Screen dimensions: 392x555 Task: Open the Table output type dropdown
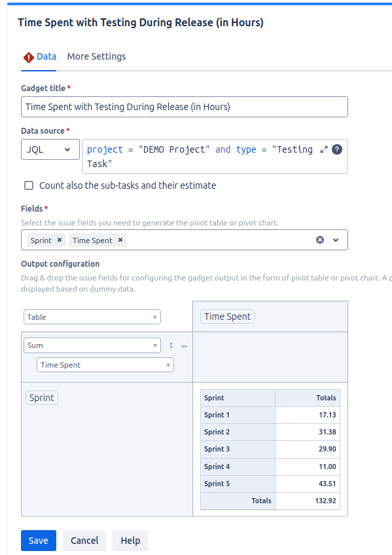tap(92, 316)
